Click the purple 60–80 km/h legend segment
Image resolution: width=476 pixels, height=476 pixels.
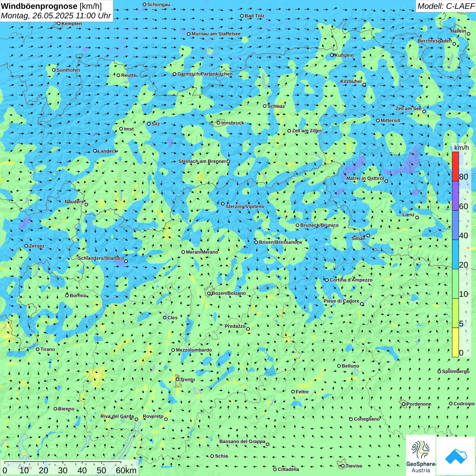pos(455,196)
